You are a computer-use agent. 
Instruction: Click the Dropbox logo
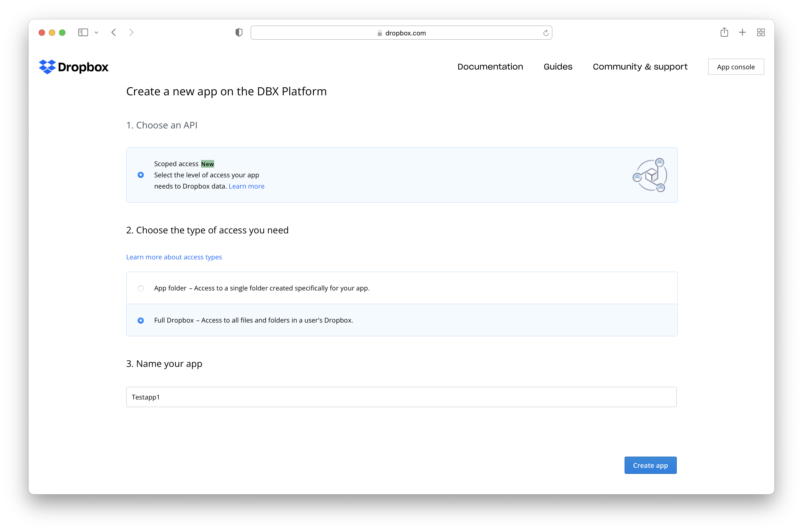click(x=74, y=67)
